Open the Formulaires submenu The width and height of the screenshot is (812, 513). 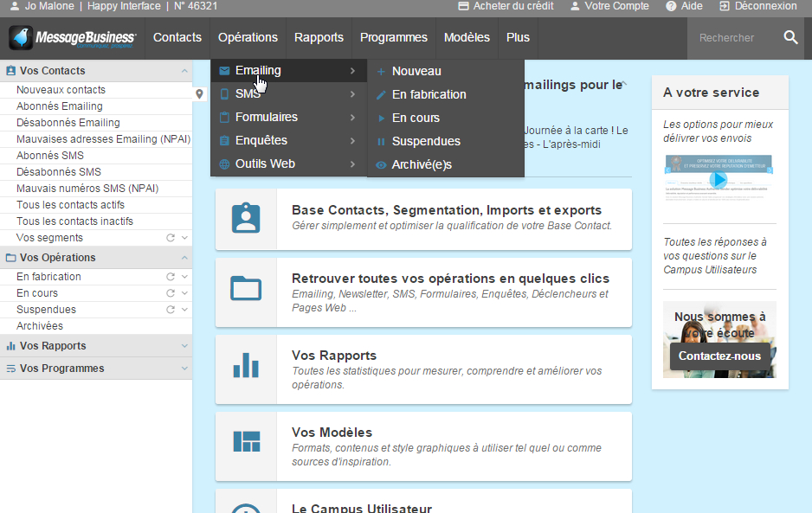tap(288, 117)
